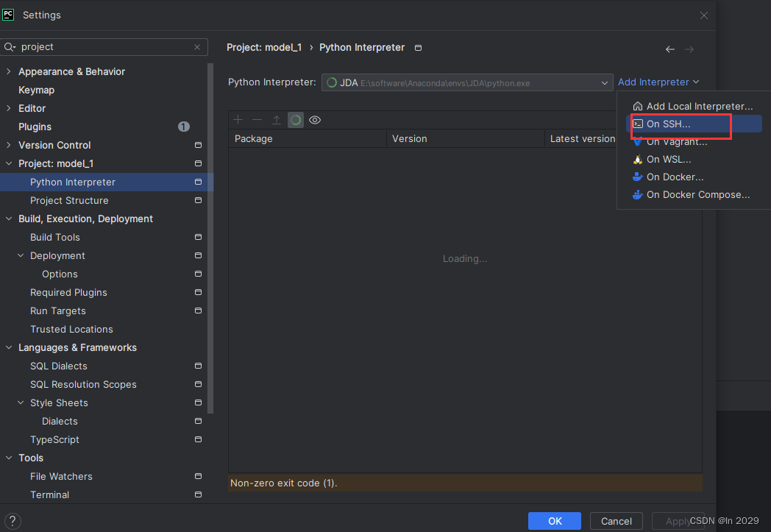Viewport: 771px width, 532px height.
Task: Click the Plugins update count badge
Action: tap(183, 127)
